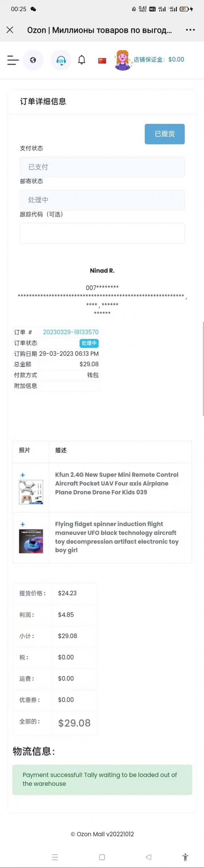
Task: Tap the Android back navigation button
Action: click(148, 857)
